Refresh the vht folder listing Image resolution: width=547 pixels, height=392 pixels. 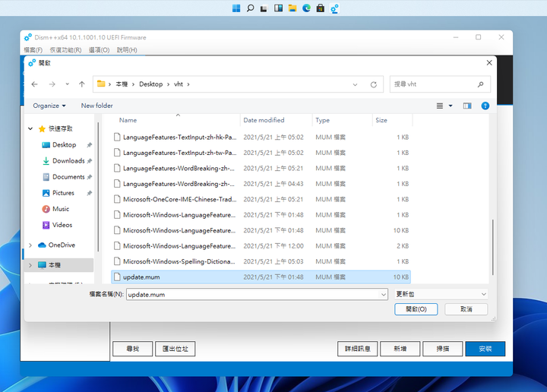pyautogui.click(x=374, y=84)
